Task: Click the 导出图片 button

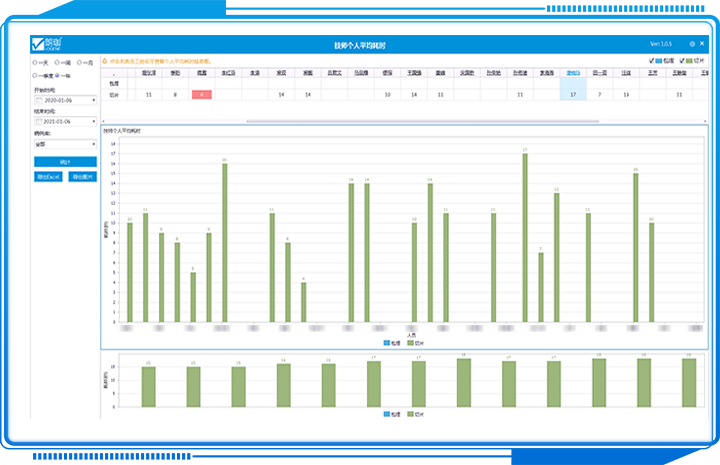Action: point(82,176)
